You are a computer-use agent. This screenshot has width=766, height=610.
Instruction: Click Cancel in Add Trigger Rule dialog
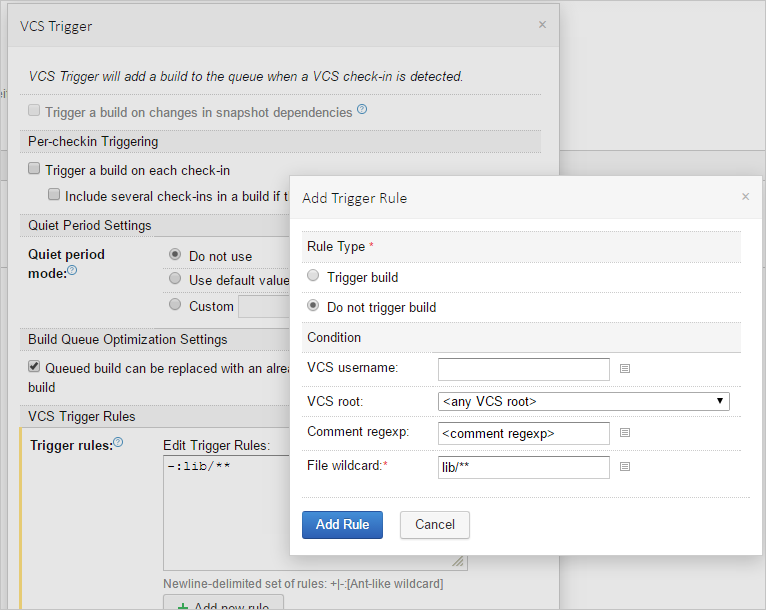tap(434, 524)
